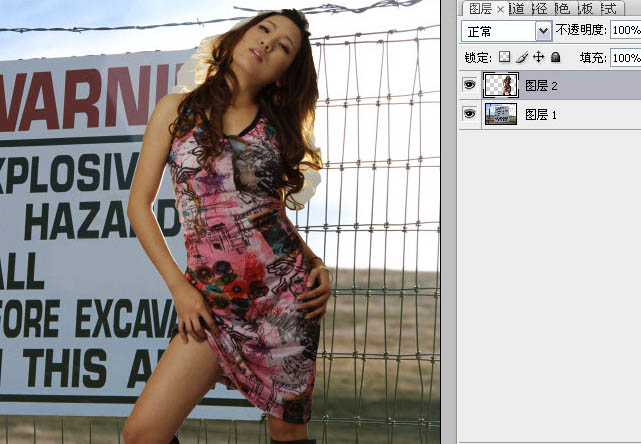
Task: Switch to the Channels (通道) tab
Action: tap(519, 8)
